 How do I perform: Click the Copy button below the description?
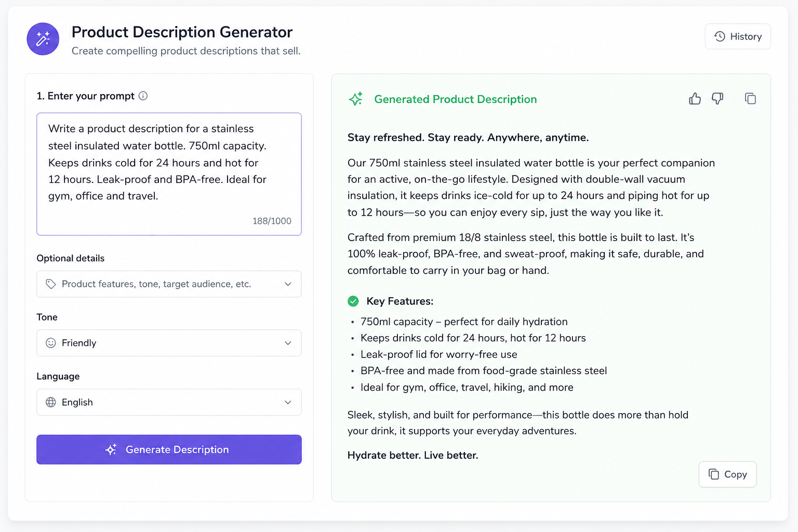point(727,474)
